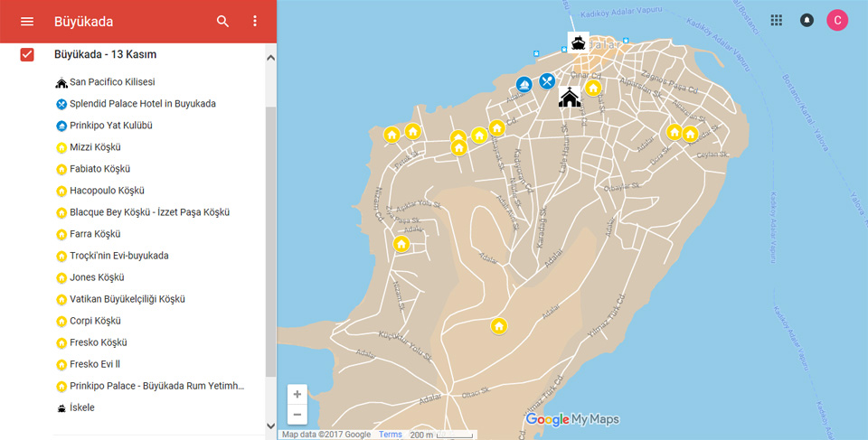Select Prinkipo Palace - Büyükada Rum Yetimh... entry

pos(156,386)
